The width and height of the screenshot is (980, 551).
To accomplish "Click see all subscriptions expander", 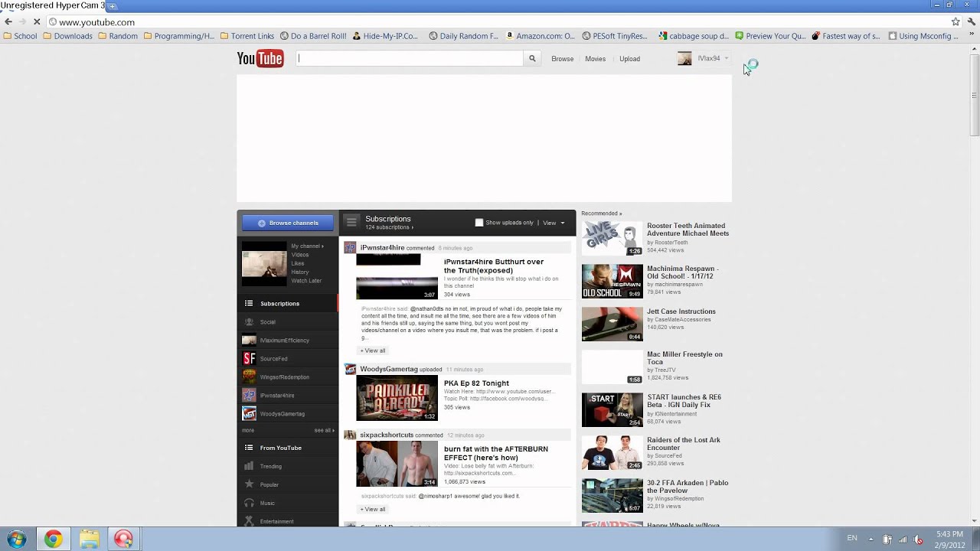I will (x=323, y=430).
